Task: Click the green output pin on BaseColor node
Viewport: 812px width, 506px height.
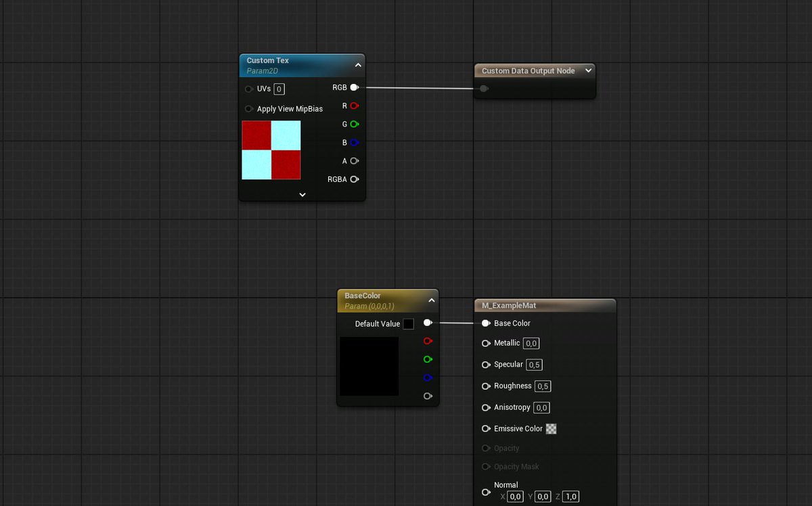Action: tap(427, 359)
